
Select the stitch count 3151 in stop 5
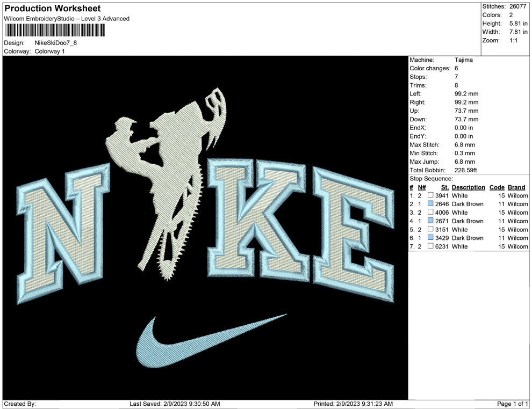point(442,229)
